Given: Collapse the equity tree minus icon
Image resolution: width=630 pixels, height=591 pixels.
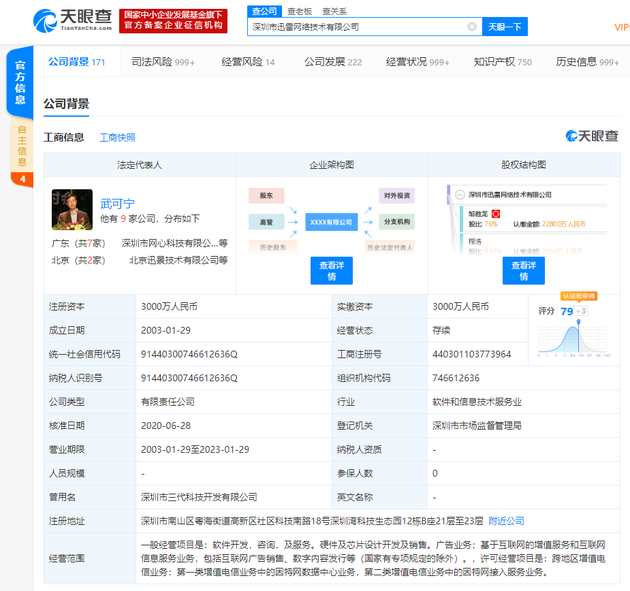Looking at the screenshot, I should point(460,195).
